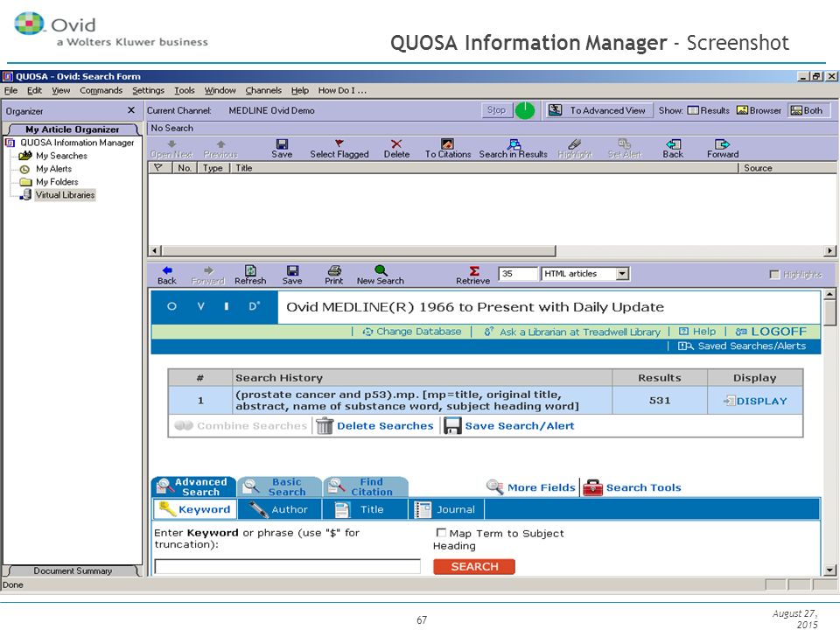The height and width of the screenshot is (630, 840).
Task: Show Browser pane only
Action: click(759, 110)
